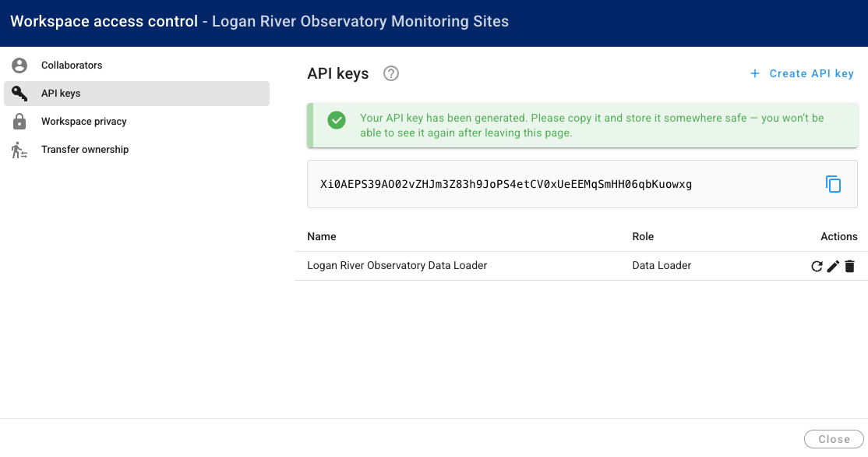This screenshot has width=868, height=457.
Task: Select the API keys sidebar item
Action: (x=136, y=94)
